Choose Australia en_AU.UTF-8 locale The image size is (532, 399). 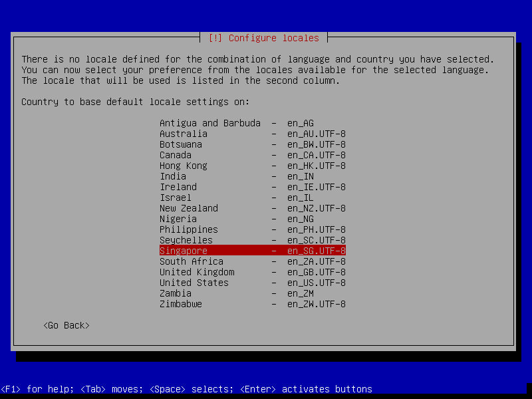tap(253, 134)
